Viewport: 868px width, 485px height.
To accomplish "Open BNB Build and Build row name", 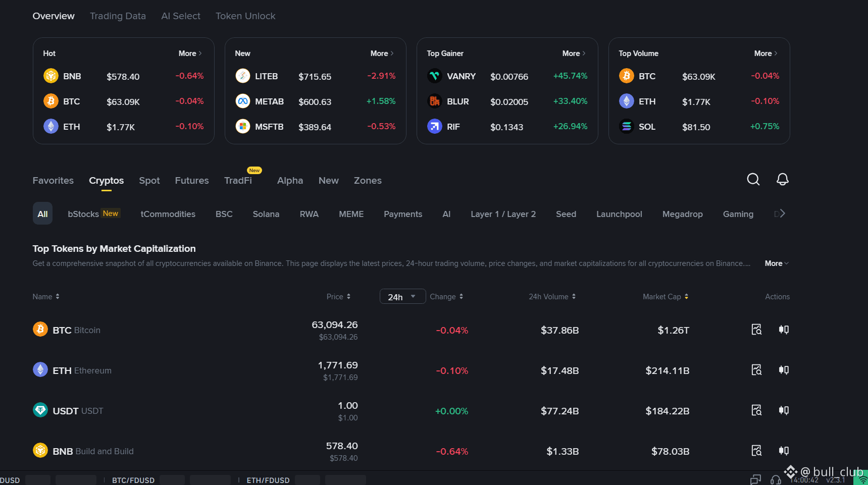I will click(x=93, y=451).
